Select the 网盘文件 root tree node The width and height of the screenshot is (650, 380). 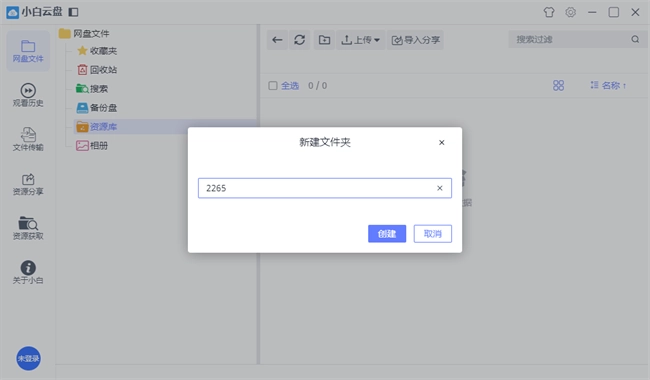pyautogui.click(x=85, y=34)
